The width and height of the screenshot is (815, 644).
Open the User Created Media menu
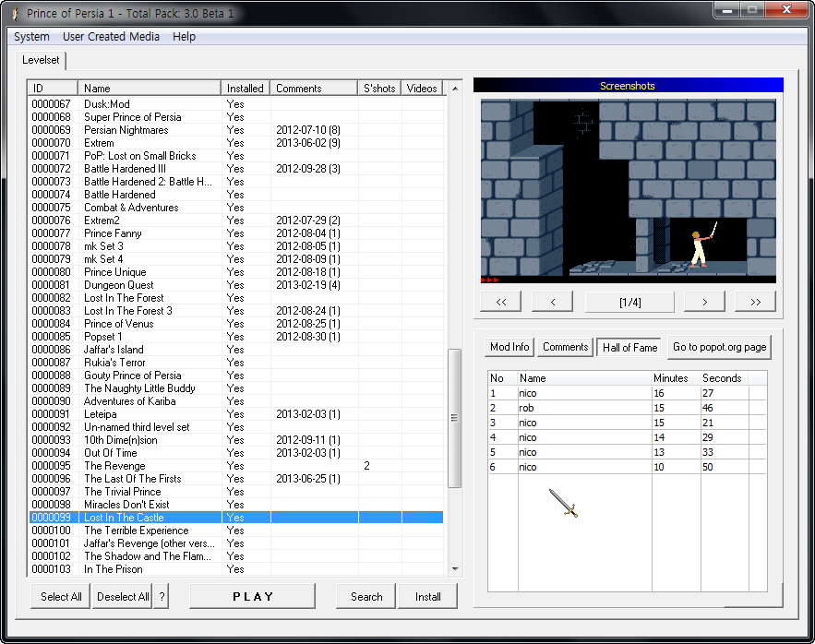112,37
